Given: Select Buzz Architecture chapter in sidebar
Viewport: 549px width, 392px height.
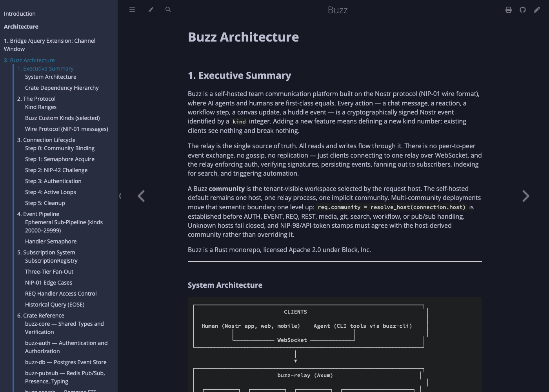Looking at the screenshot, I should [x=29, y=60].
